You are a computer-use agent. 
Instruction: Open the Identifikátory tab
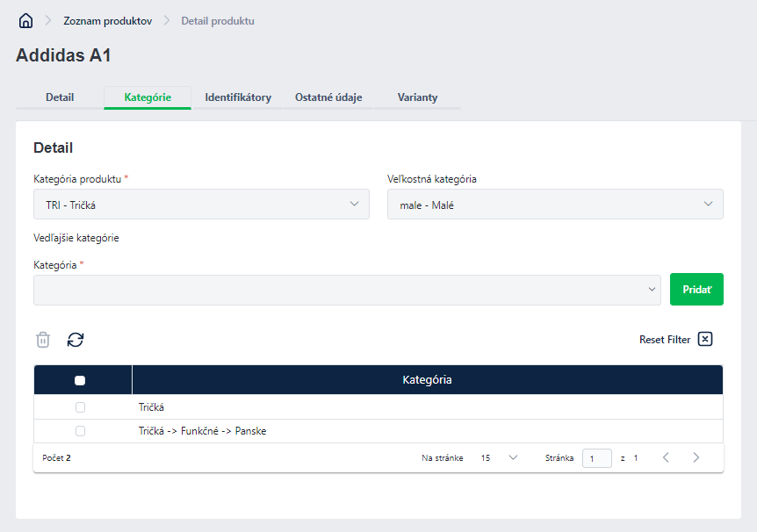238,97
